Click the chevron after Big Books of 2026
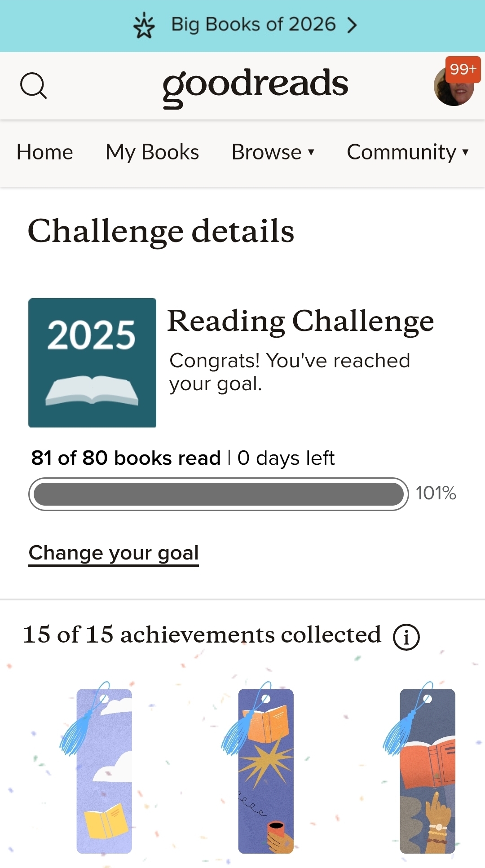 pos(353,25)
